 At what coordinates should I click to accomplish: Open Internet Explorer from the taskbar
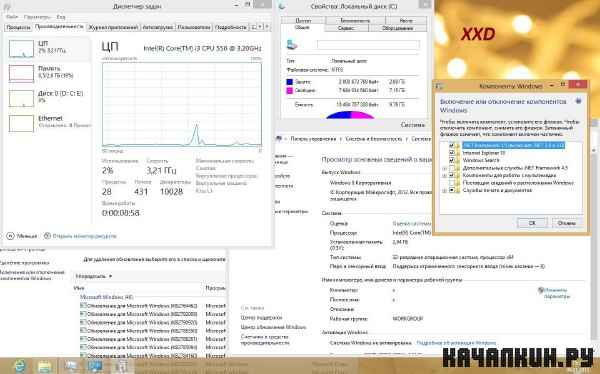coord(20,366)
